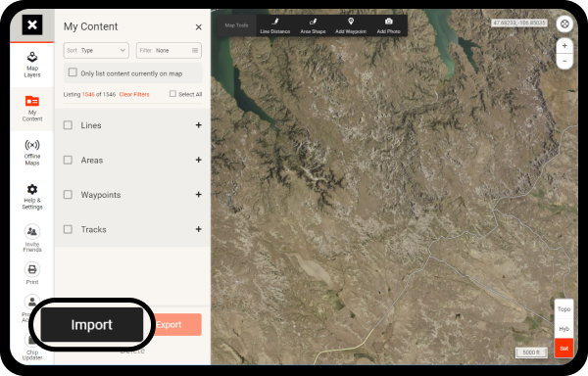Click the 5000 ft scale indicator

(x=531, y=352)
